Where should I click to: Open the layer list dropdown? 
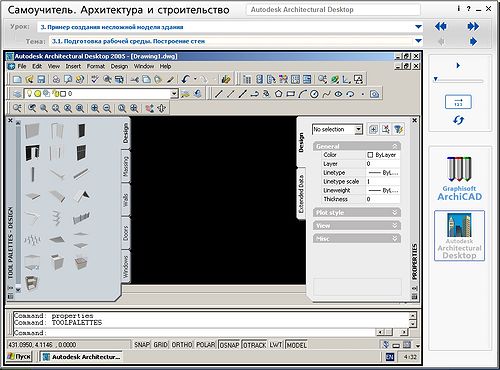coord(174,94)
